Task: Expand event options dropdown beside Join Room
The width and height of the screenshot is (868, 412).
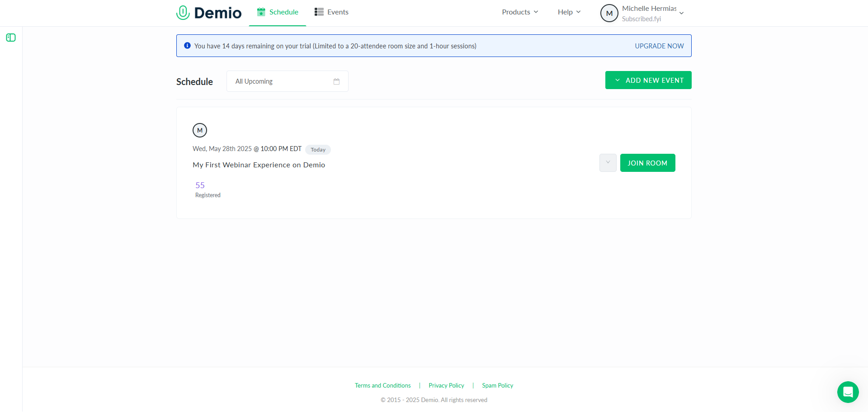Action: click(608, 163)
